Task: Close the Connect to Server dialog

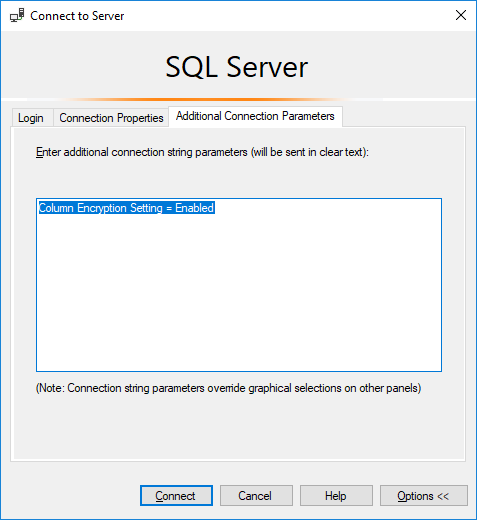Action: [x=461, y=15]
